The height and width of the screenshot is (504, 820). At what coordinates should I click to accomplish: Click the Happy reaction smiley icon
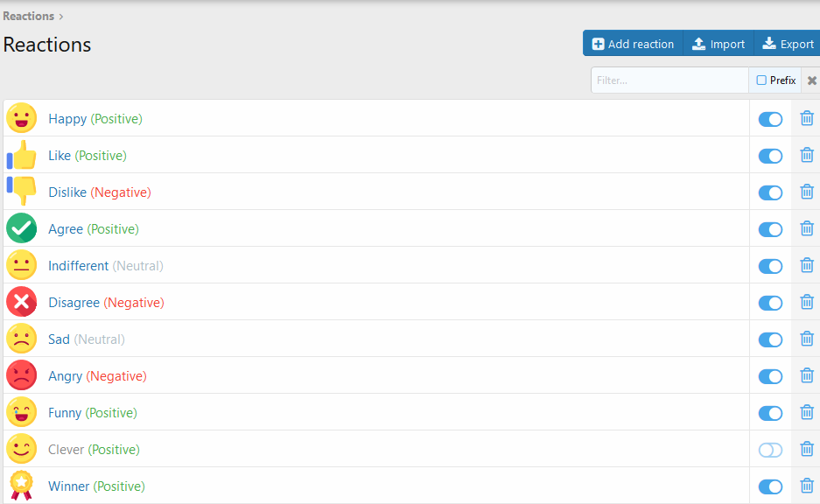(22, 118)
